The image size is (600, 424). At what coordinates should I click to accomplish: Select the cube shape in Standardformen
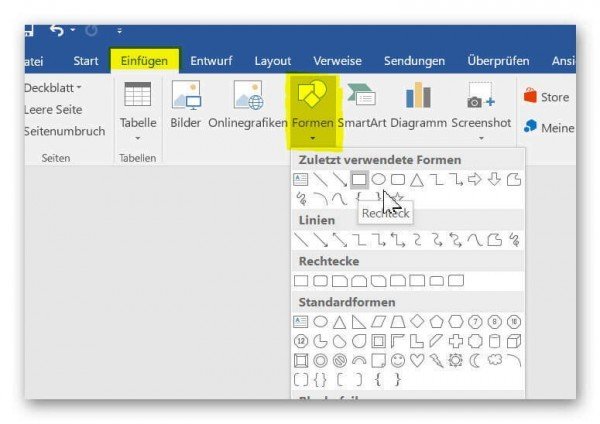pos(514,341)
